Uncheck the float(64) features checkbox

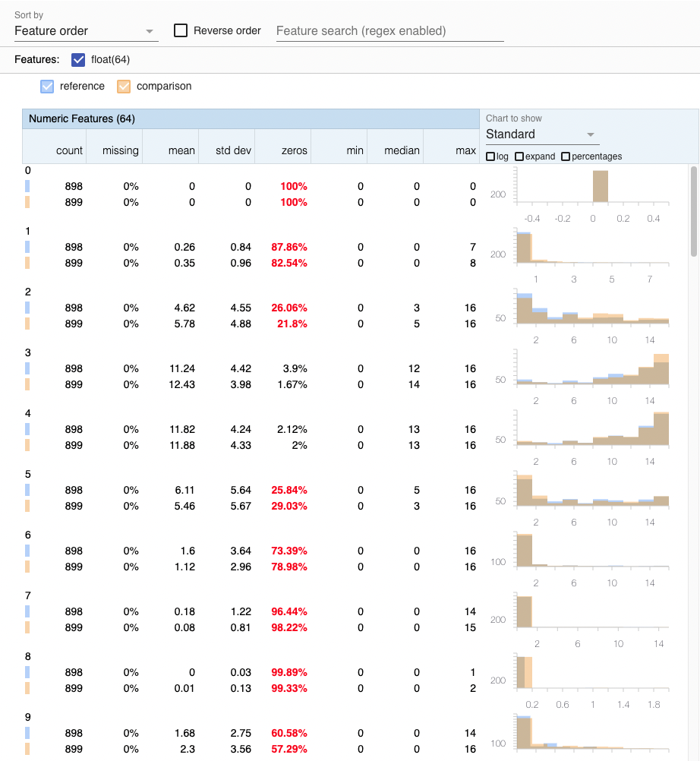point(78,59)
